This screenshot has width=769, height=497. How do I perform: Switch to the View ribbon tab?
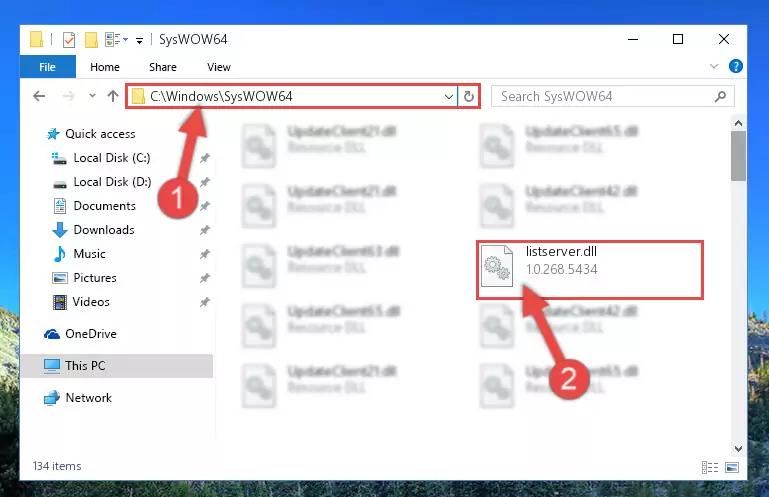tap(219, 67)
